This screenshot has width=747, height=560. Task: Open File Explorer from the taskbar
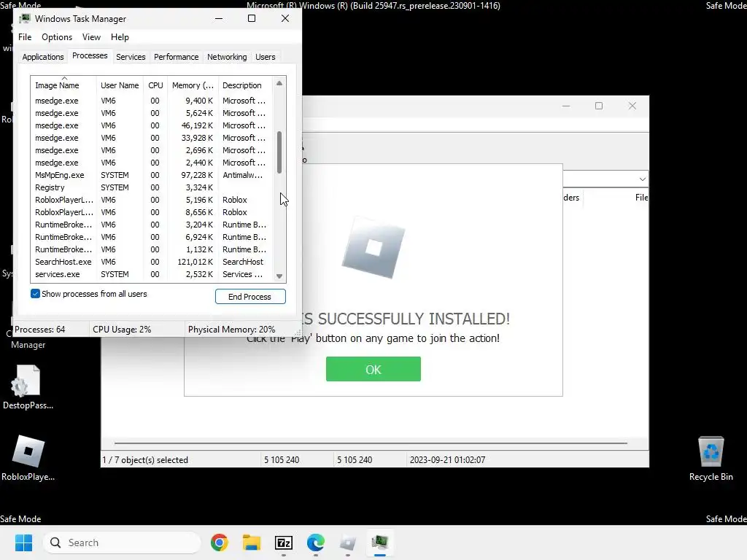[x=252, y=542]
